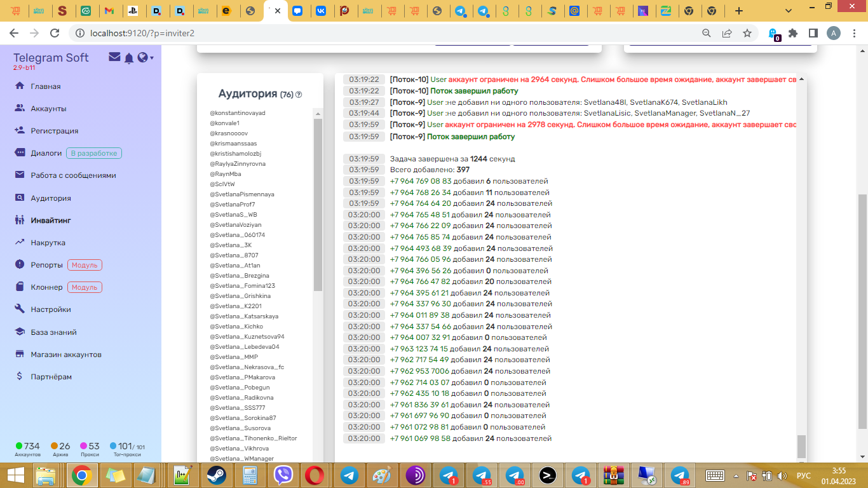868x488 pixels.
Task: Bookmark this page with the star
Action: tap(747, 33)
